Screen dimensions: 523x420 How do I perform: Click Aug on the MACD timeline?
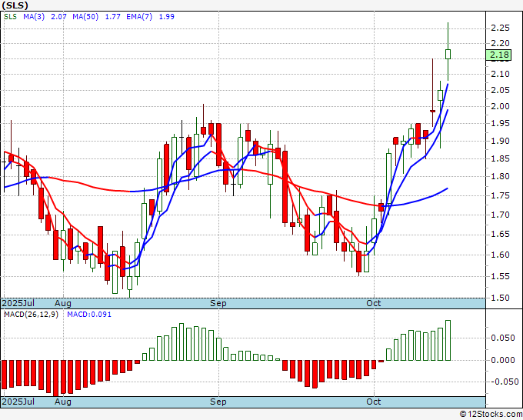pos(63,402)
